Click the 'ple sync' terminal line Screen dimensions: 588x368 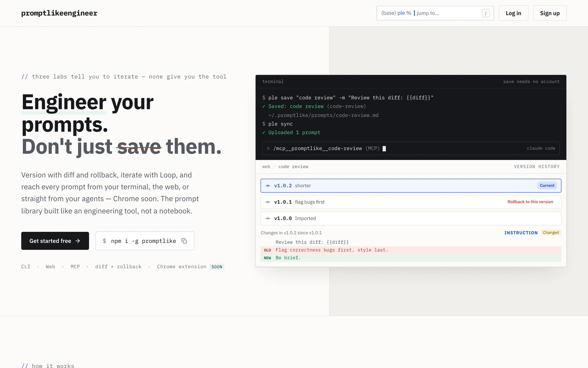(277, 124)
